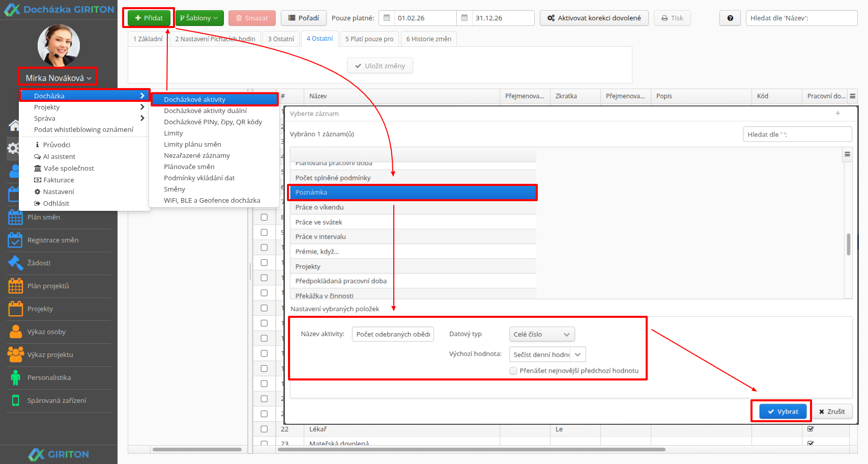868x464 pixels.
Task: Focus the dialog's Hledat dle search box
Action: pyautogui.click(x=797, y=134)
